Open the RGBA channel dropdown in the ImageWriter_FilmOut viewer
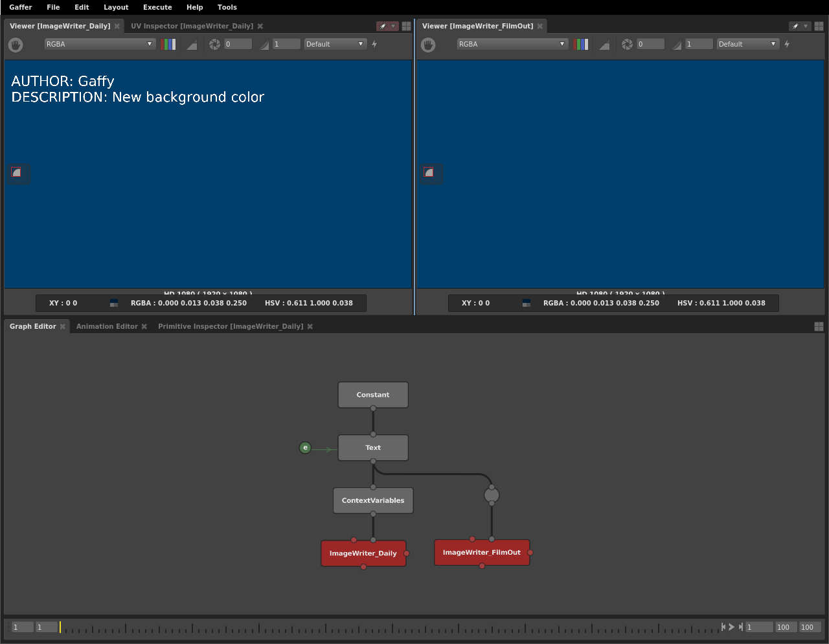Viewport: 829px width, 644px height. 512,45
